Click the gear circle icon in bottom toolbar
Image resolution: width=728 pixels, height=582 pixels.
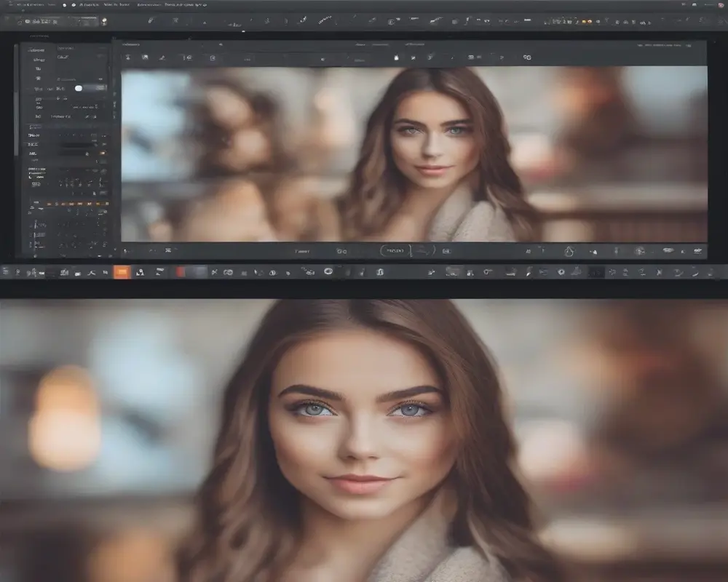tap(561, 272)
